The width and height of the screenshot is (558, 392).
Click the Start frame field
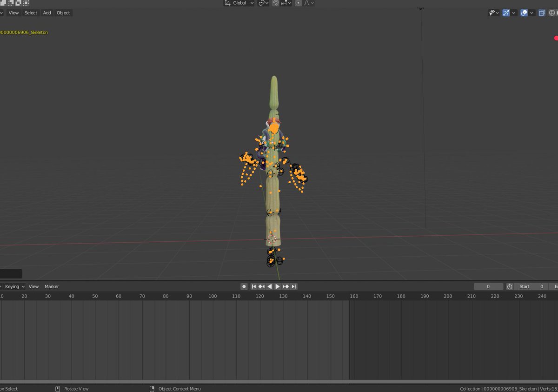pyautogui.click(x=531, y=286)
